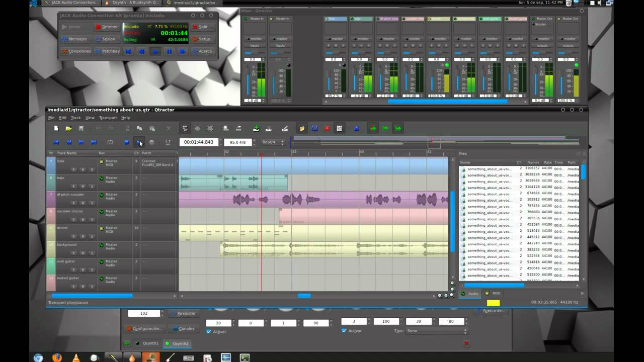Switch to the Qsynth1 engine tab
Image resolution: width=644 pixels, height=362 pixels.
(147, 343)
